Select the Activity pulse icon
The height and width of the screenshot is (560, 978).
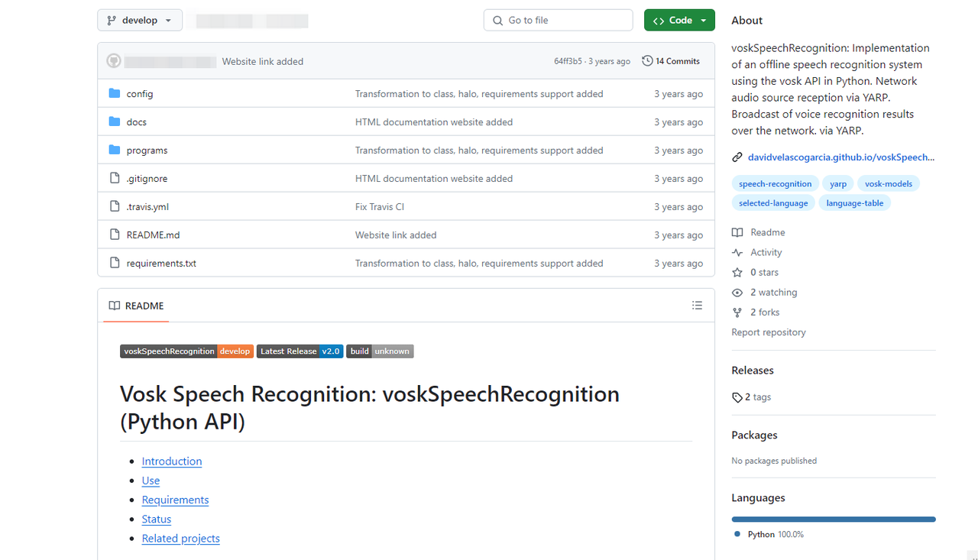(737, 252)
